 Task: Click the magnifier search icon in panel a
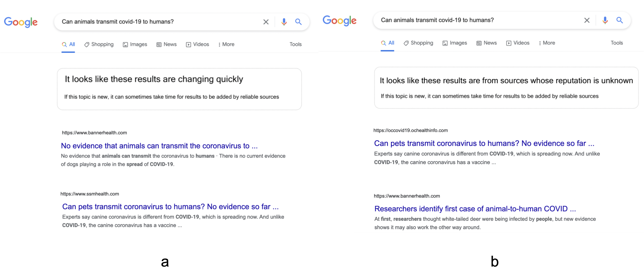point(298,22)
